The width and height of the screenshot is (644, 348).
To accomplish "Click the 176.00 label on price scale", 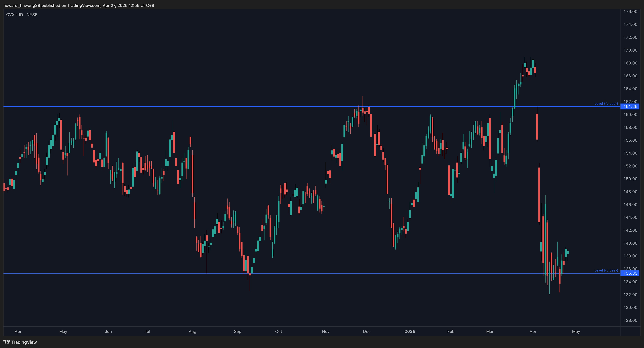I will 630,12.
